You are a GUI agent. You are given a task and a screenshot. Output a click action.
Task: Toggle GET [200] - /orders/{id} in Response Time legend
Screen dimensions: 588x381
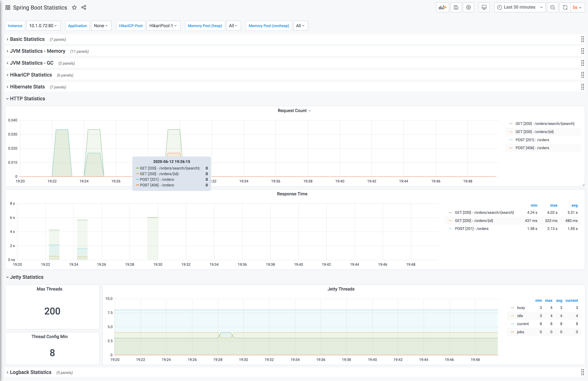point(474,221)
